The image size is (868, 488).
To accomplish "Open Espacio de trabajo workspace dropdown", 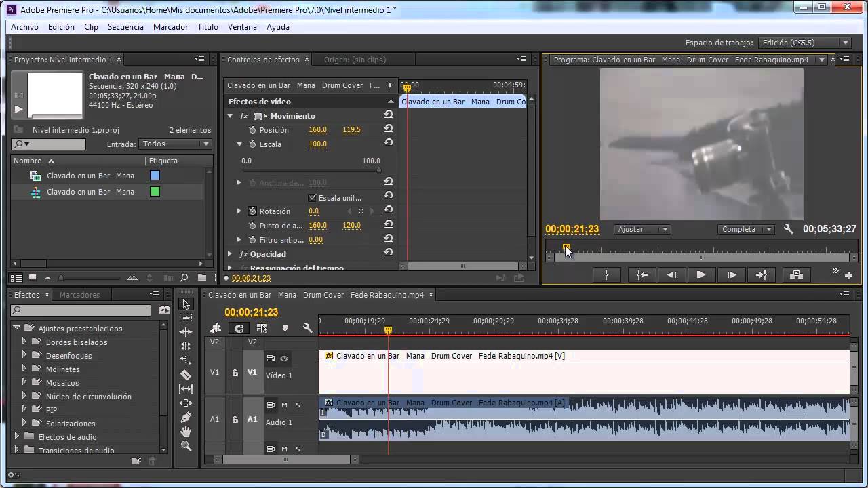I will [805, 43].
